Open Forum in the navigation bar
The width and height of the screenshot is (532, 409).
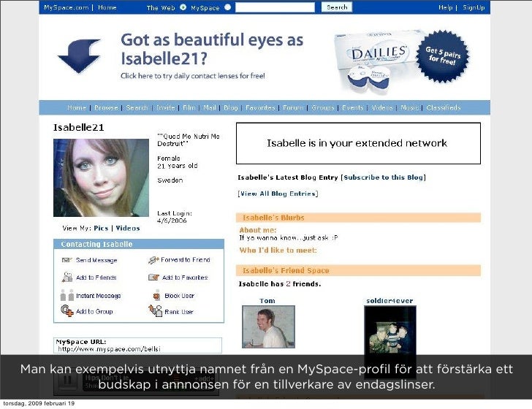(293, 107)
